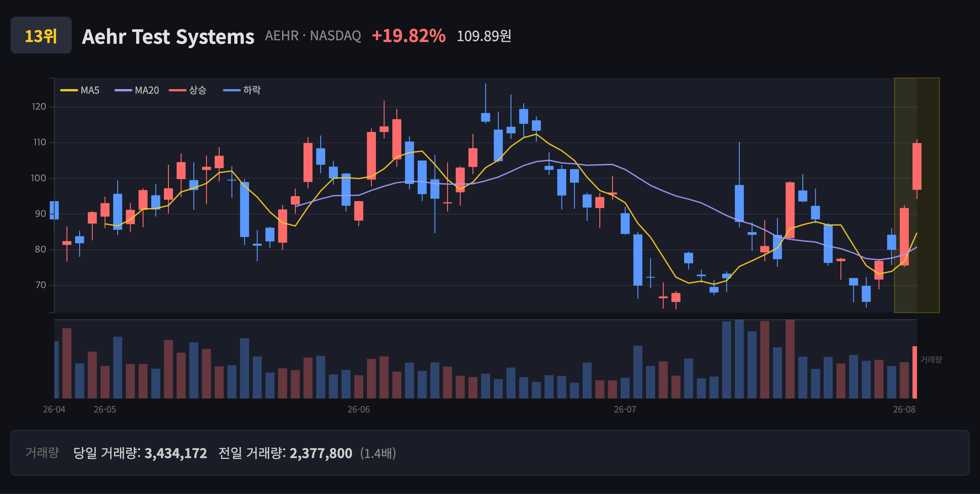The image size is (980, 494).
Task: Click the latest red candlestick in the highlighted zone
Action: coord(917,166)
